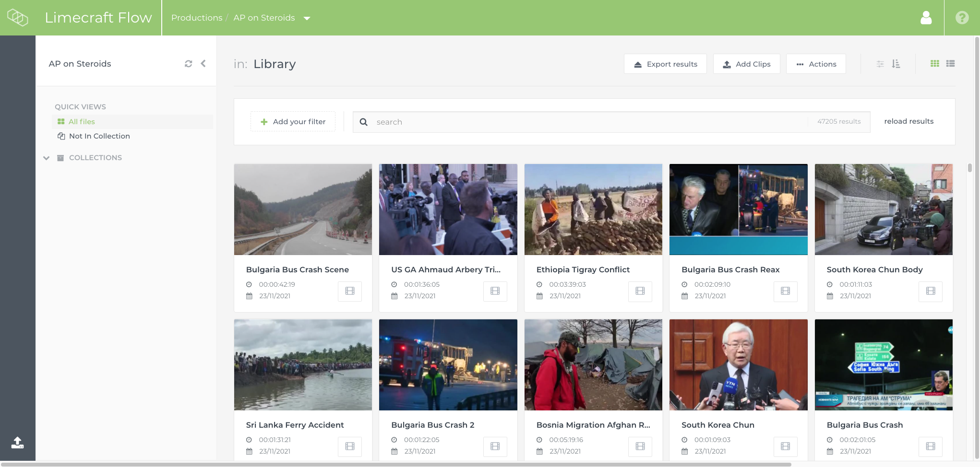Refresh the AP on Steroids sidebar

coord(188,64)
